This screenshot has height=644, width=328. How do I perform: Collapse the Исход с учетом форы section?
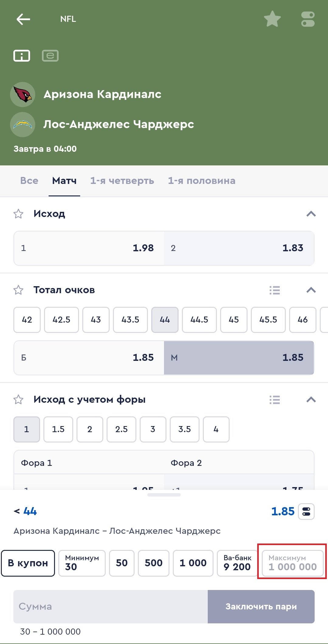coord(311,400)
